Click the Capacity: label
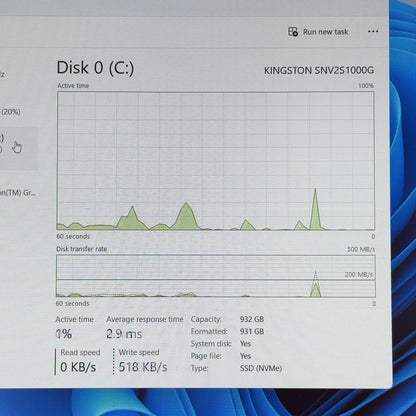Screen dimensions: 416x416 pos(206,319)
